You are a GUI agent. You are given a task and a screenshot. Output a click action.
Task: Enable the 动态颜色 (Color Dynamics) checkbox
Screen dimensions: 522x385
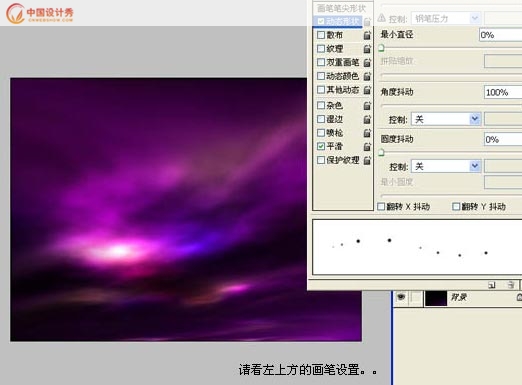(321, 76)
